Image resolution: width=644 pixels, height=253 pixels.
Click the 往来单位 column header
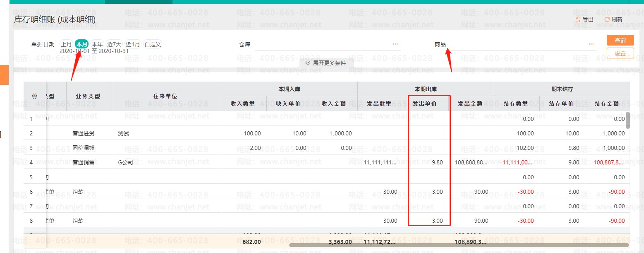coord(165,96)
